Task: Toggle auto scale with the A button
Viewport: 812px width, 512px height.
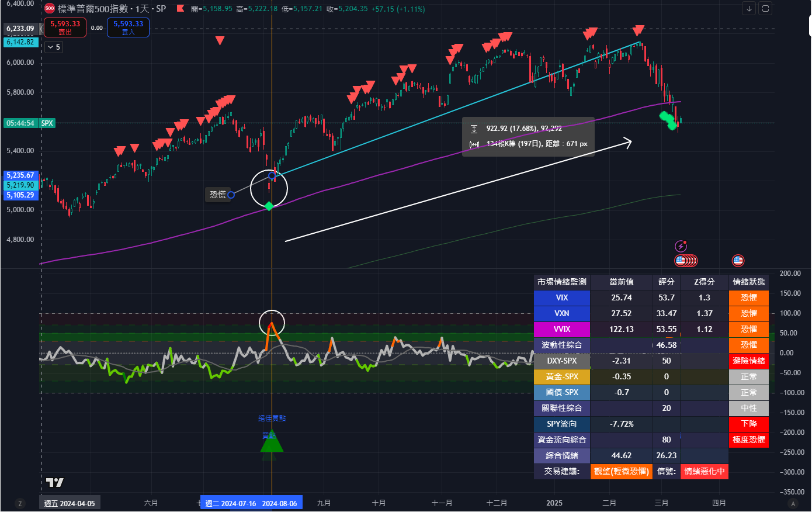Action: (793, 503)
